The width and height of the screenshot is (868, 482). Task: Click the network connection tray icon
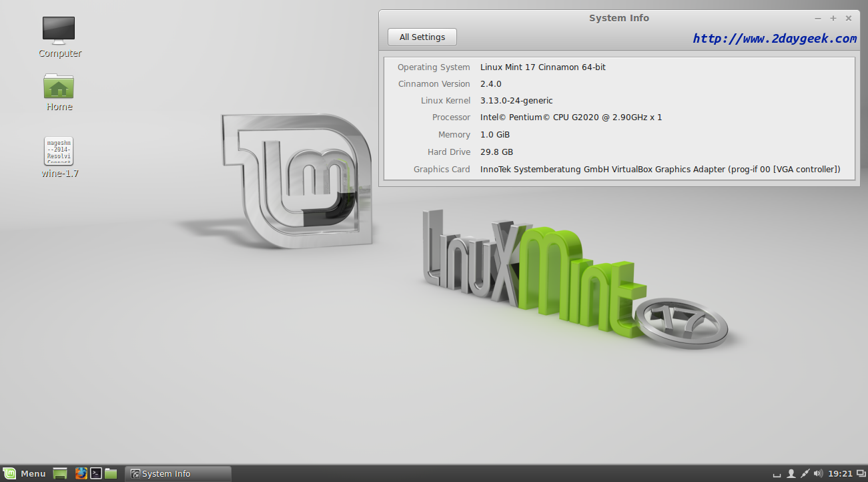tap(805, 473)
